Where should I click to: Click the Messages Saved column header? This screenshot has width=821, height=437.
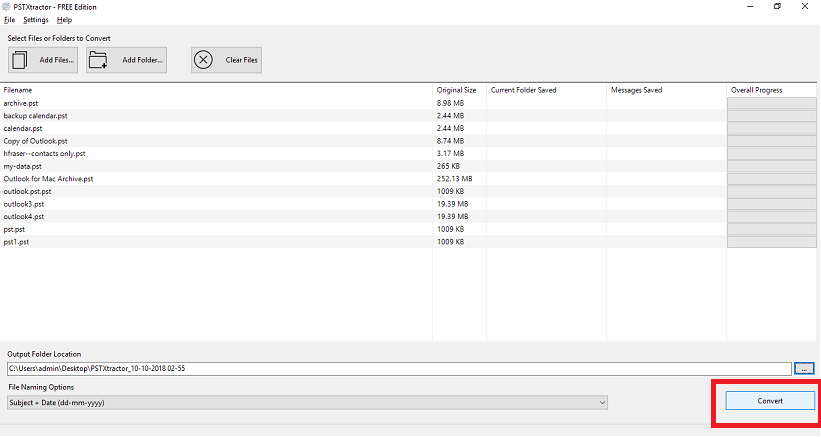(637, 90)
